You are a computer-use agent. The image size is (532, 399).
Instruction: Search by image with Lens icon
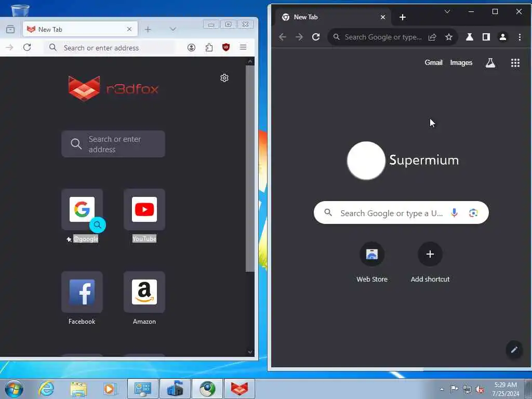tap(473, 212)
